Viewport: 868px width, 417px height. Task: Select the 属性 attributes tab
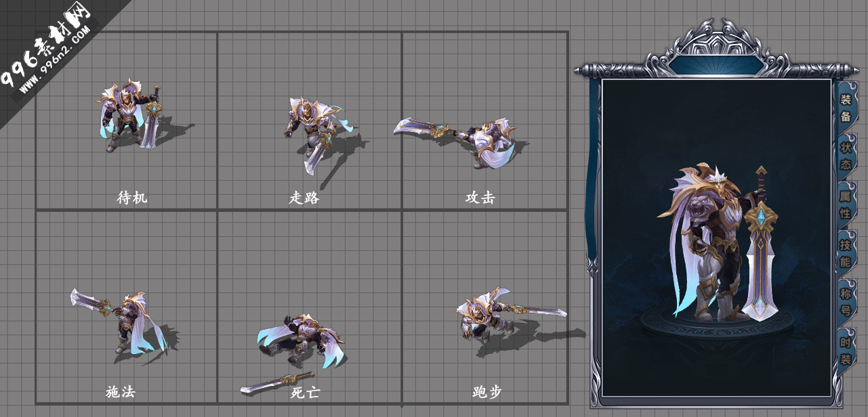(x=846, y=204)
